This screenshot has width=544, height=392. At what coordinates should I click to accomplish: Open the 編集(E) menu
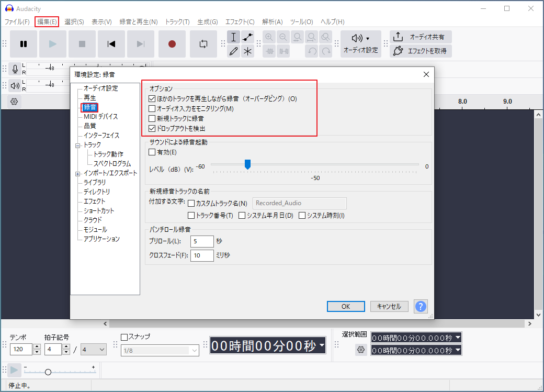tap(47, 21)
